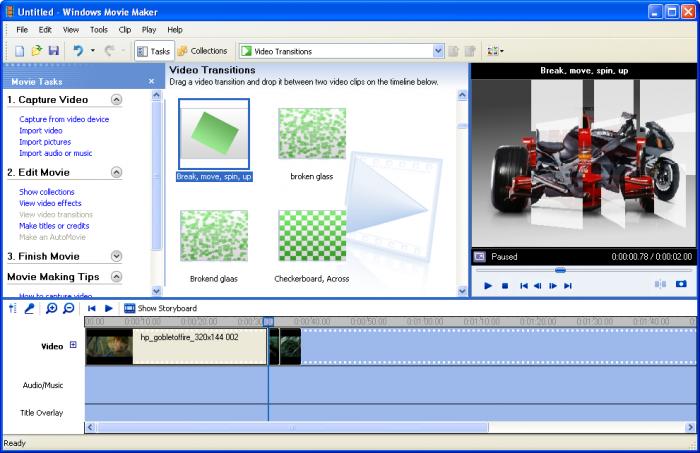The height and width of the screenshot is (453, 700).
Task: Open the Video Transitions collection dropdown
Action: 438,51
